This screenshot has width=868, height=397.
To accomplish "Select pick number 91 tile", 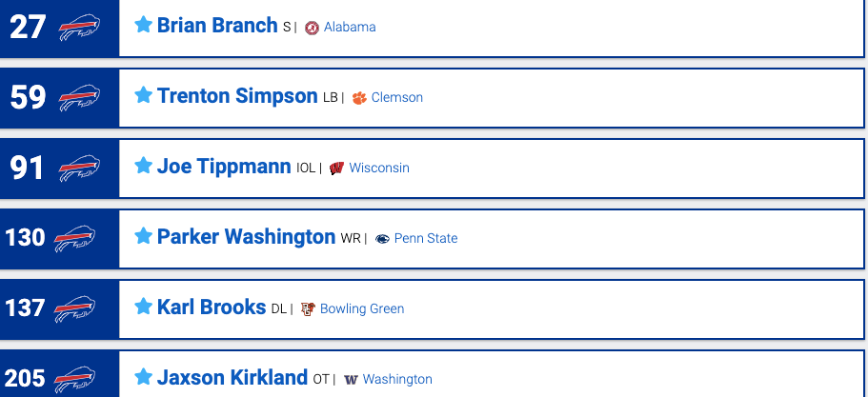I will [59, 169].
